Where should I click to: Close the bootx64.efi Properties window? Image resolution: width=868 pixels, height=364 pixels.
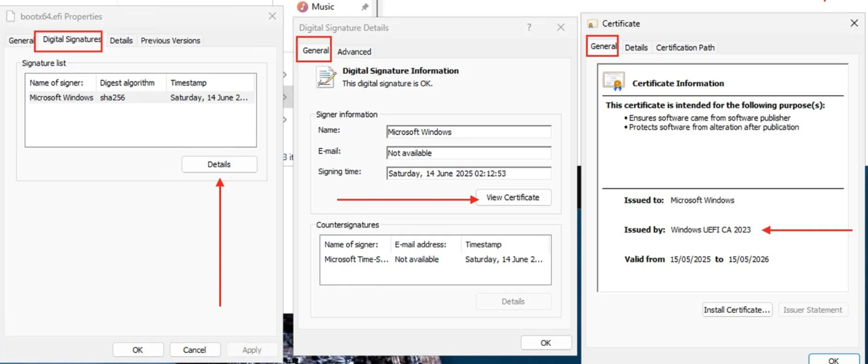[x=272, y=16]
